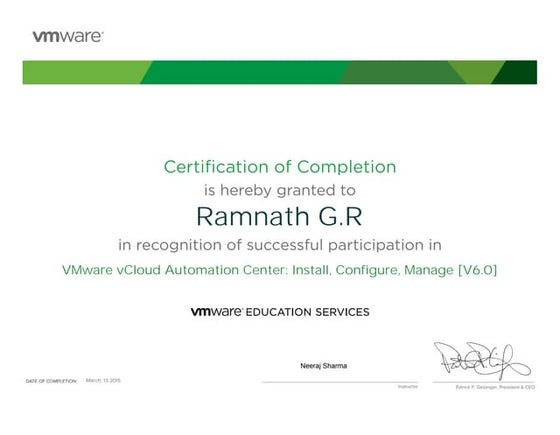The height and width of the screenshot is (435, 560).
Task: Click the President & CEO caption text
Action: [x=495, y=387]
